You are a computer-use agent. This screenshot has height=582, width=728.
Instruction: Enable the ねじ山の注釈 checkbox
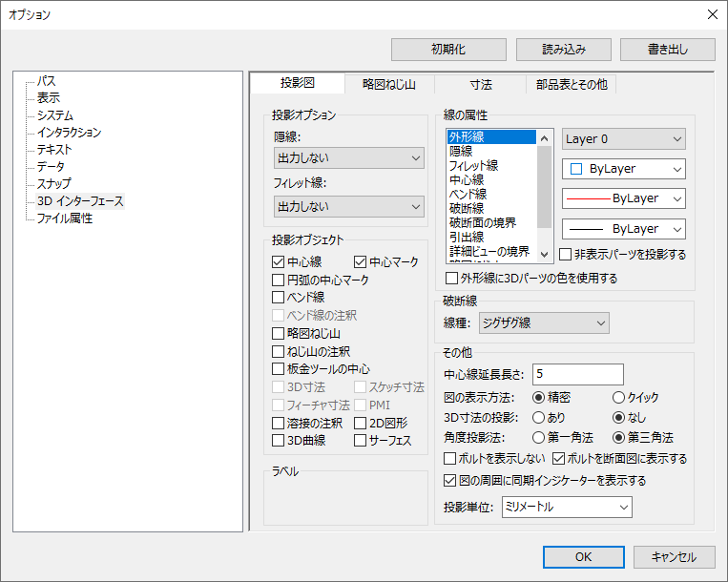(x=278, y=351)
